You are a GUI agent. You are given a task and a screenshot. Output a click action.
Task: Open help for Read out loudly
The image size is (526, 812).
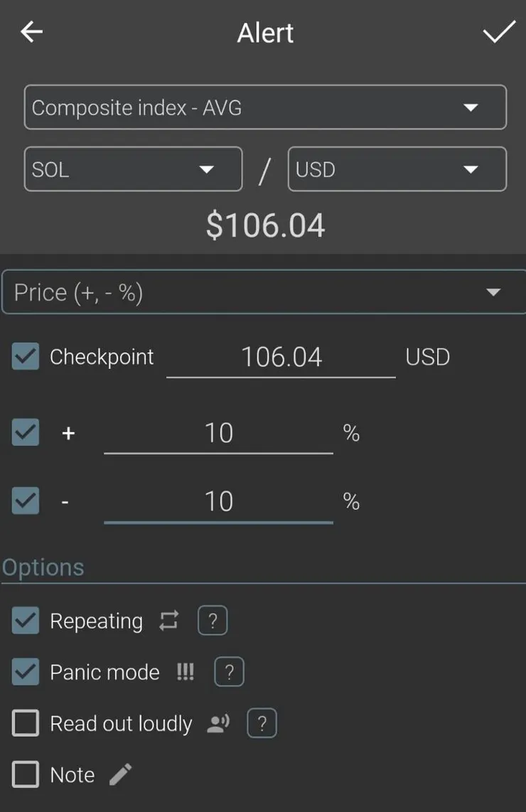262,724
